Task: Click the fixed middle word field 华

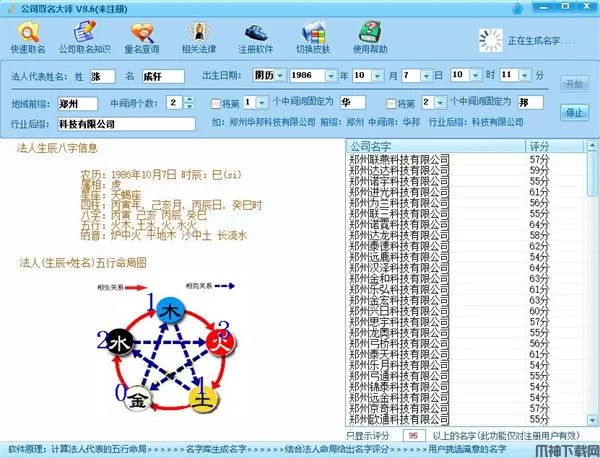Action: pos(352,103)
